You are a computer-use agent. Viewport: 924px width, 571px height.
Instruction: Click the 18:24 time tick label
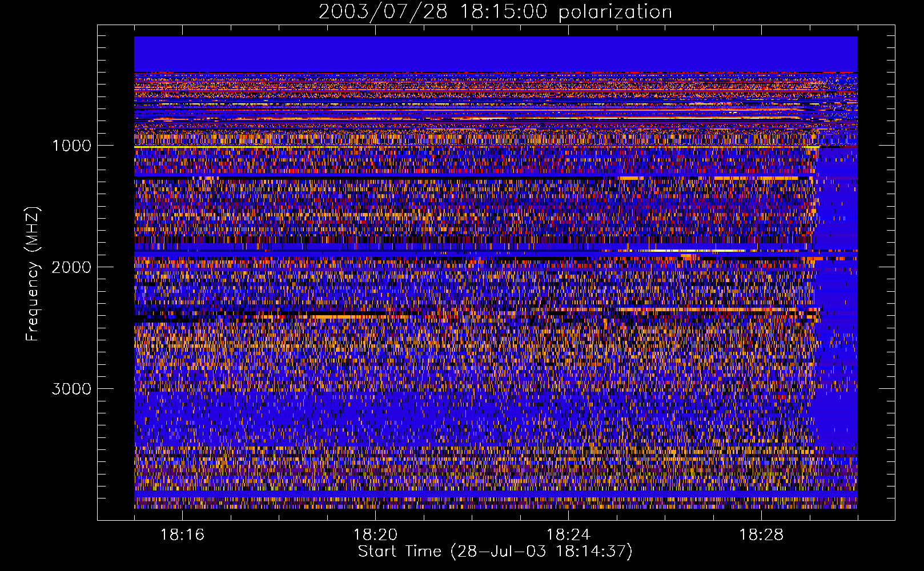click(568, 535)
